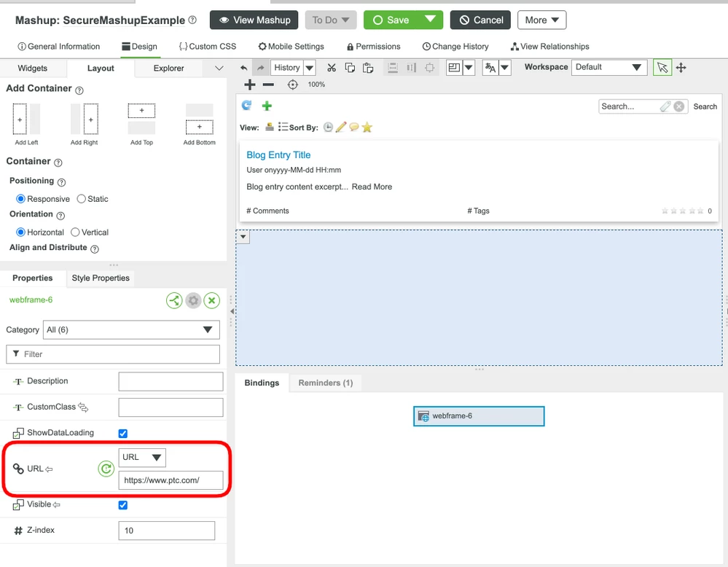The height and width of the screenshot is (567, 728).
Task: Click the blog Search button
Action: [705, 106]
